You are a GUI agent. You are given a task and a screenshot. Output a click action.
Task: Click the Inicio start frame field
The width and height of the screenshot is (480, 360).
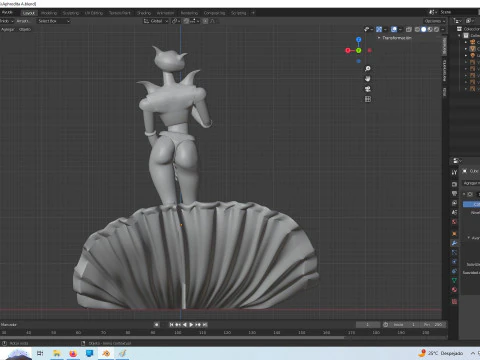[405, 324]
